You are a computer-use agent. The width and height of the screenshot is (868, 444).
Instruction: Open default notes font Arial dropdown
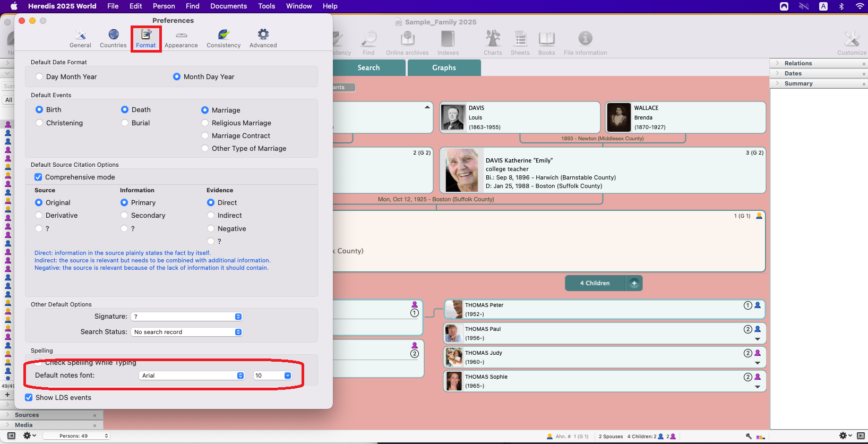(192, 375)
